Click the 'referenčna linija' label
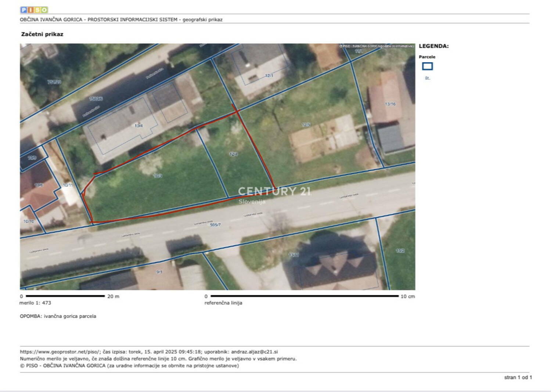This screenshot has height=392, width=551. tap(223, 303)
